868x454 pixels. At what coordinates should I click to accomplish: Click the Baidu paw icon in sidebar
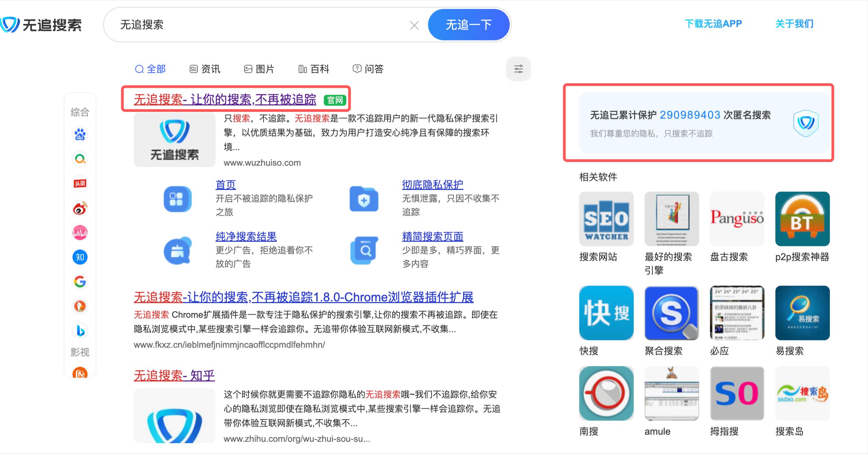click(x=80, y=135)
